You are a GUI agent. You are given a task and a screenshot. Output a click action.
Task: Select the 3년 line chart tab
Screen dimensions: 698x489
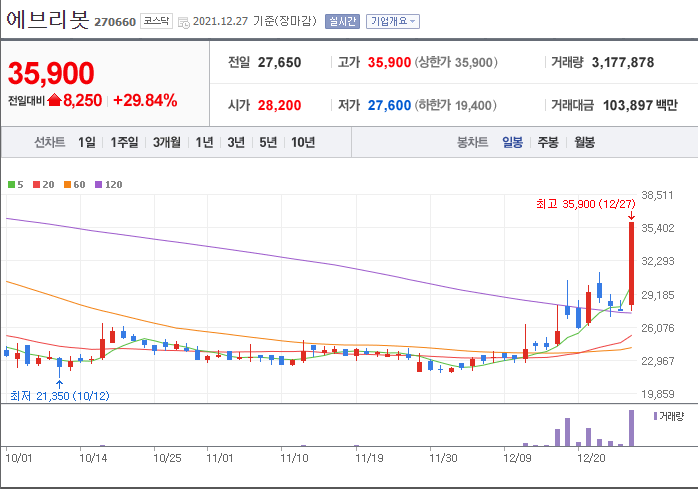point(236,143)
